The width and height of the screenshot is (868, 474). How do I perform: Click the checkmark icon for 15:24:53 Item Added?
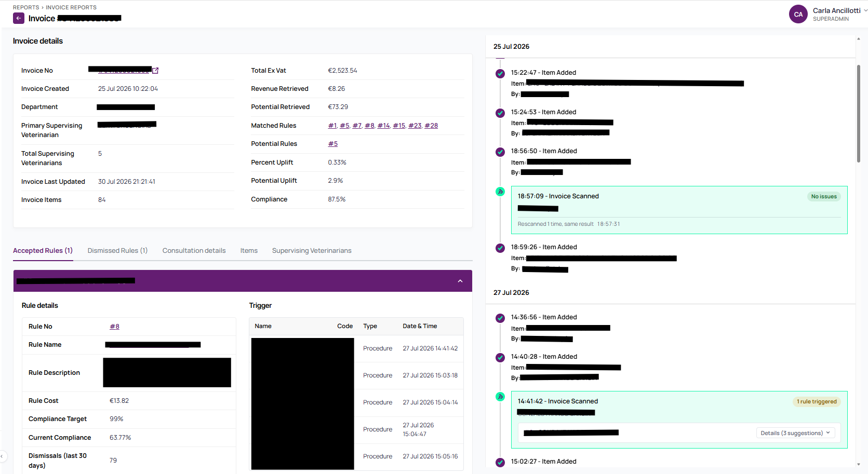tap(500, 113)
